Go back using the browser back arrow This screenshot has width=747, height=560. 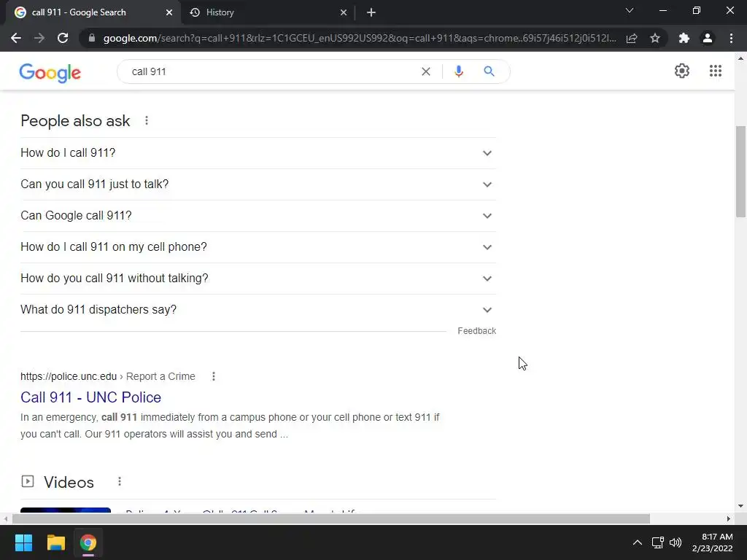(16, 38)
